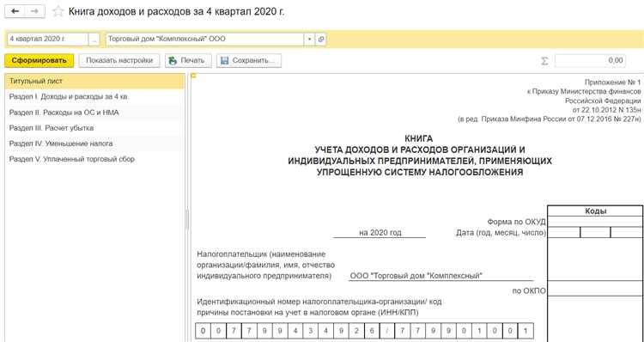Open Раздел V. Уплаченный торговый сбор
The width and height of the screenshot is (644, 342).
click(x=94, y=159)
